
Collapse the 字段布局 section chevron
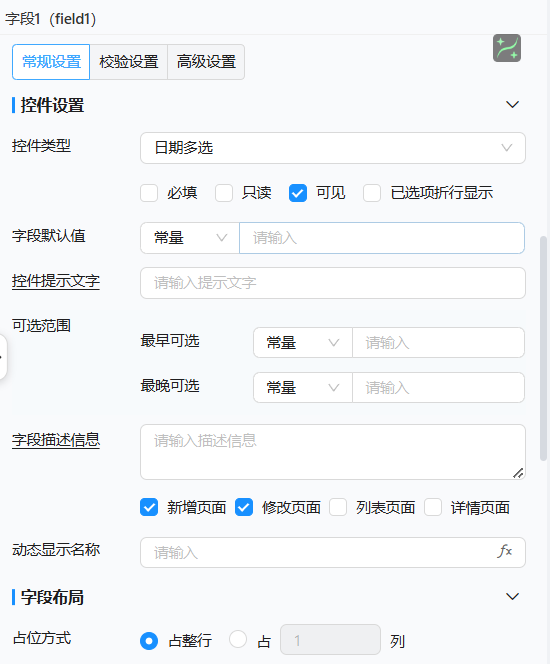coord(512,597)
